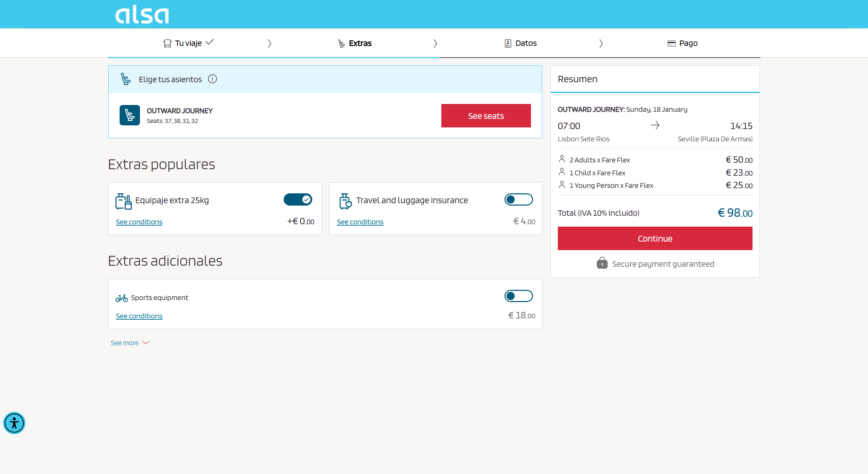868x474 pixels.
Task: Turn on the Sports equipment toggle
Action: (518, 296)
